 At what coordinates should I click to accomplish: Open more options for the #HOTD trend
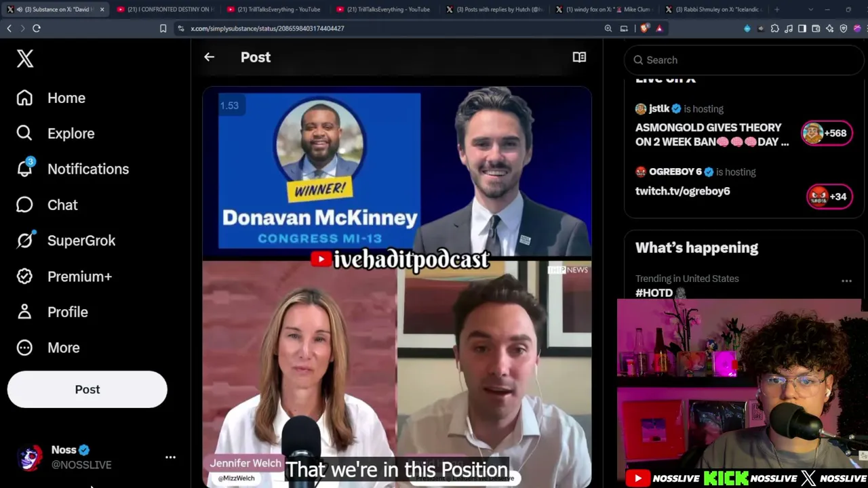coord(846,281)
